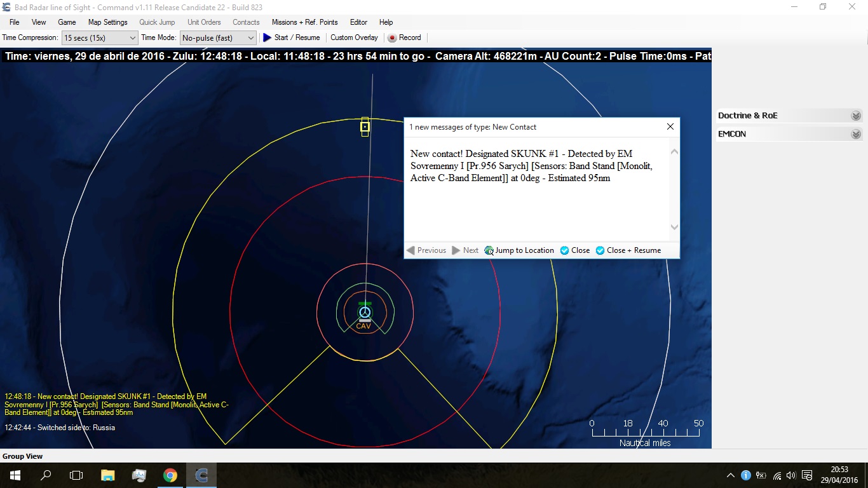Viewport: 868px width, 488px height.
Task: Click the New contact log entry at 12:48:18
Action: coord(116,405)
